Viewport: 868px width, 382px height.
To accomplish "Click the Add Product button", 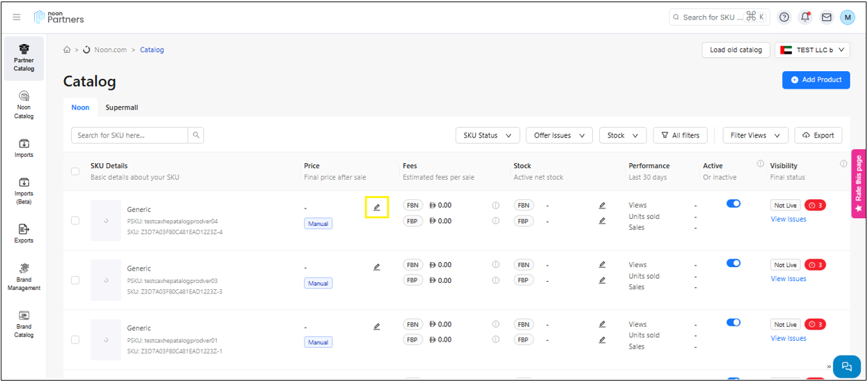I will [x=816, y=80].
